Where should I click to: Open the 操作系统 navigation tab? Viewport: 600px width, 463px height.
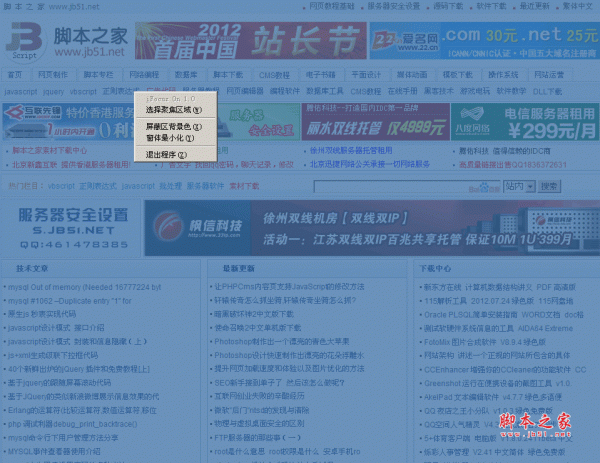[x=503, y=75]
